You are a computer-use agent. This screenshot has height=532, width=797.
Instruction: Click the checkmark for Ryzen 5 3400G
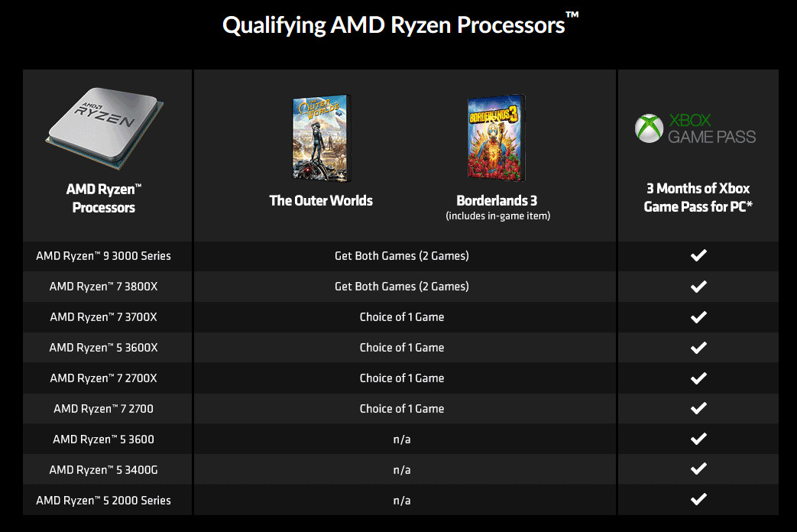pyautogui.click(x=698, y=469)
